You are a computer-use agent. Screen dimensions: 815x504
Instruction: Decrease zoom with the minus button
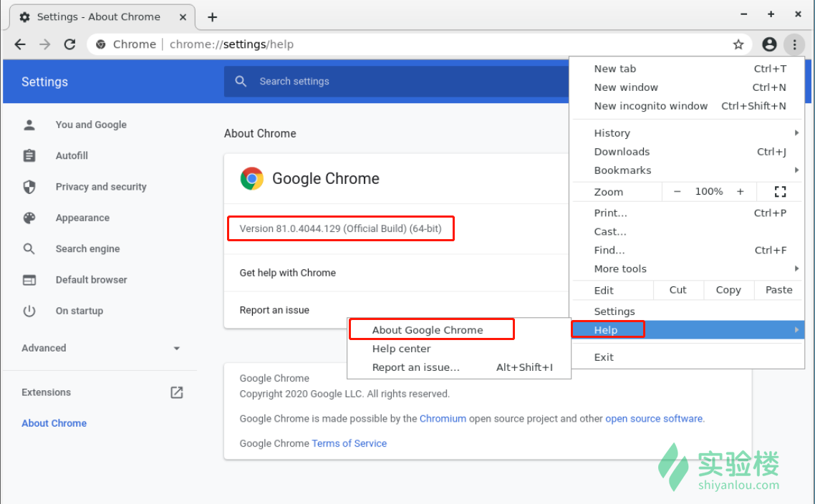click(x=677, y=192)
